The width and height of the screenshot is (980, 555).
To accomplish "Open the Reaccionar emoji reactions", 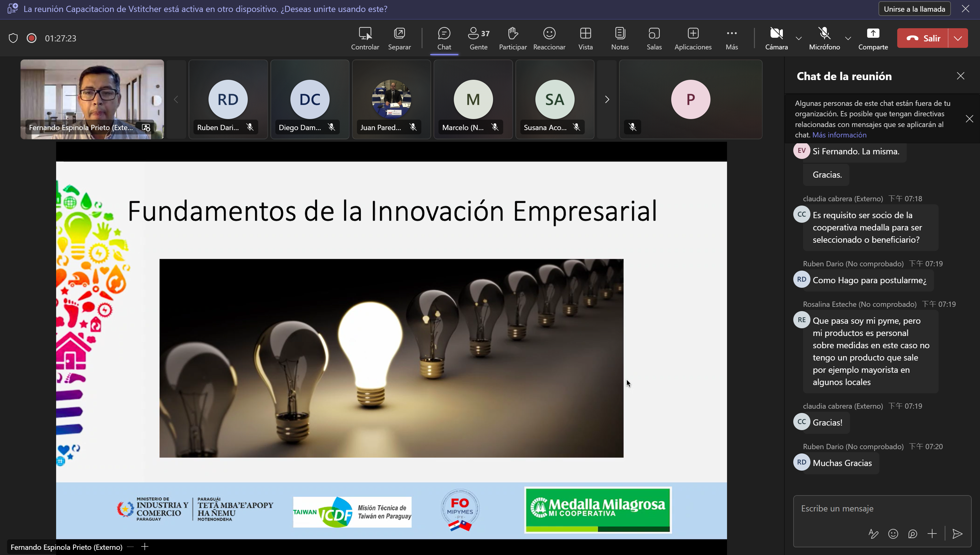I will coord(549,38).
